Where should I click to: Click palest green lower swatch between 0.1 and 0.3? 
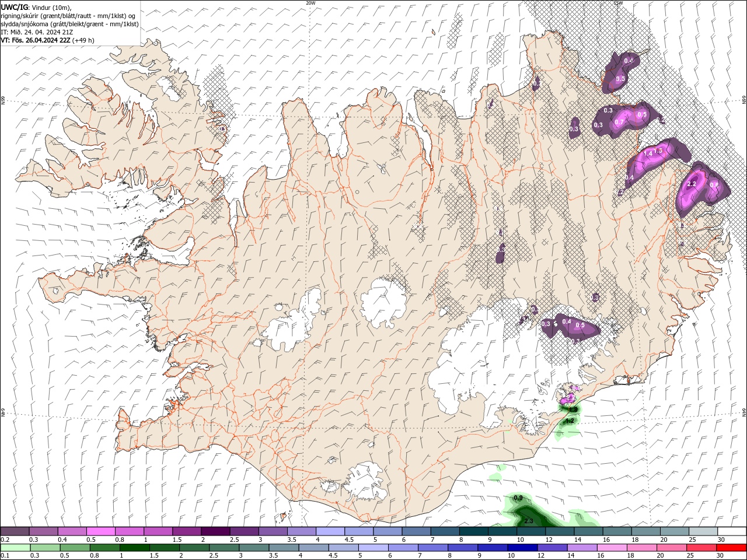pyautogui.click(x=15, y=548)
